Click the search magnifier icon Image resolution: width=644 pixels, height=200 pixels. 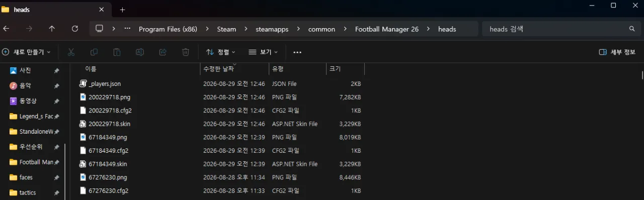(x=632, y=29)
